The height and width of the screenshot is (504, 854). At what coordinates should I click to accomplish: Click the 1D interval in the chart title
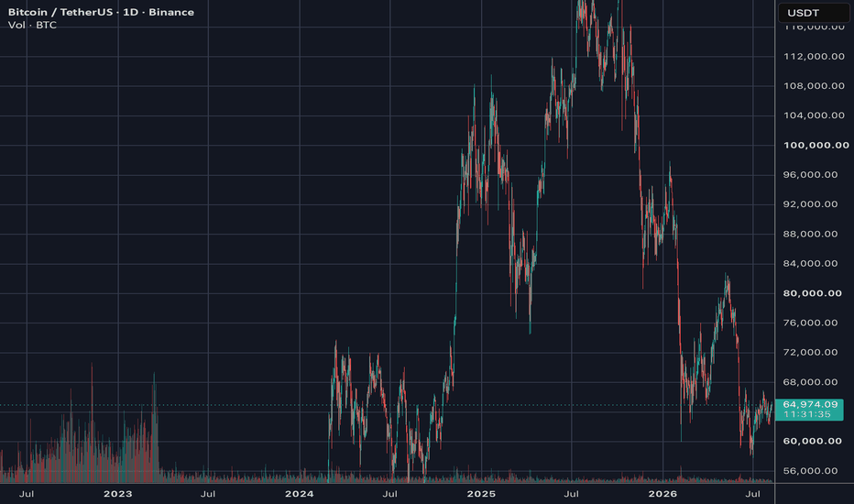(x=130, y=12)
